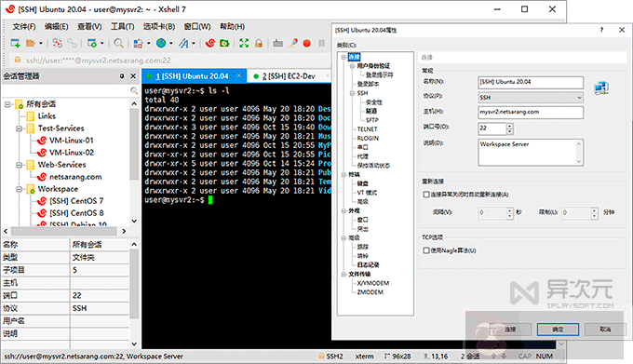Click the pin icon of session manager
The image size is (633, 364).
tap(122, 75)
